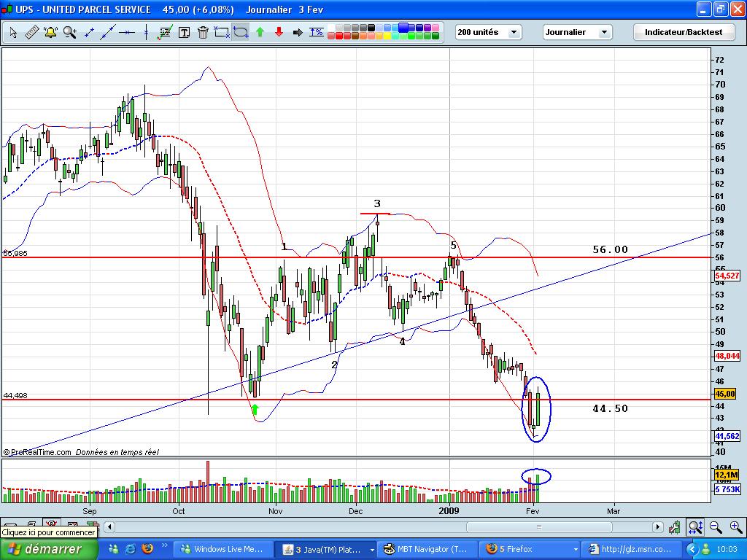Image resolution: width=747 pixels, height=560 pixels.
Task: Select the pointer cursor tool
Action: click(x=13, y=32)
